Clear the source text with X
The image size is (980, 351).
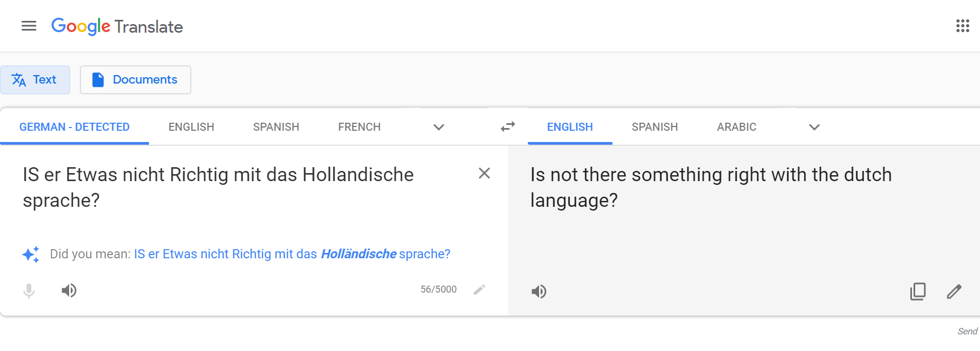coord(484,173)
